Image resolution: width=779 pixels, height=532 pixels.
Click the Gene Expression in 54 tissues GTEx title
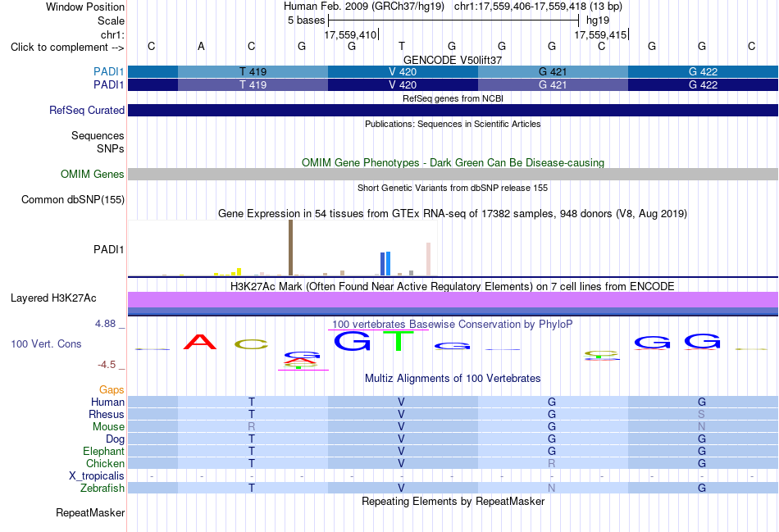(453, 214)
